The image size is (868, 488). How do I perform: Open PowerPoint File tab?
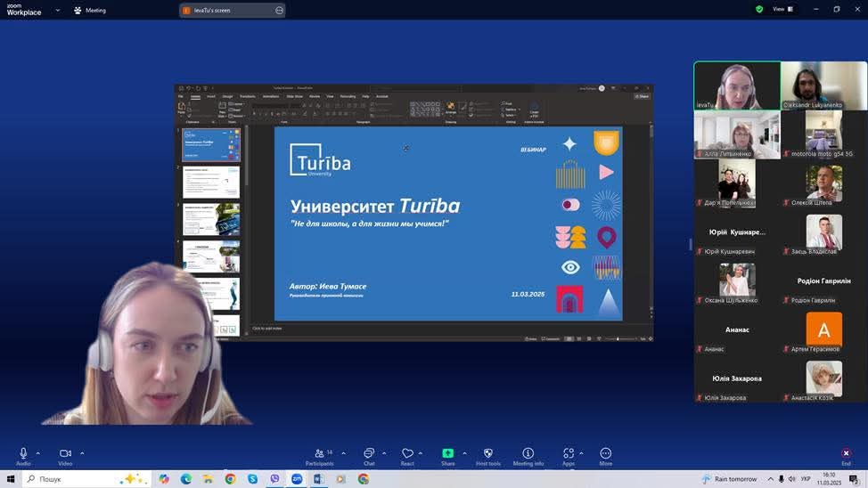click(x=181, y=96)
